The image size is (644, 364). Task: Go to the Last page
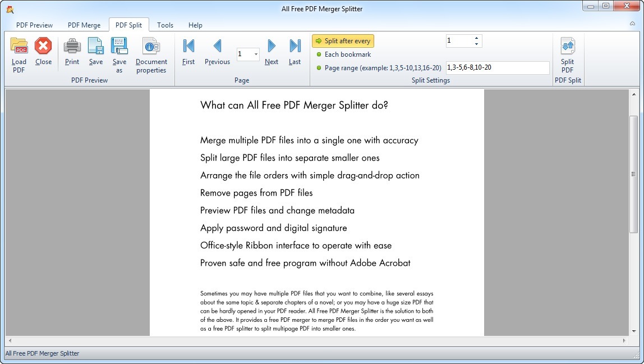(x=295, y=52)
